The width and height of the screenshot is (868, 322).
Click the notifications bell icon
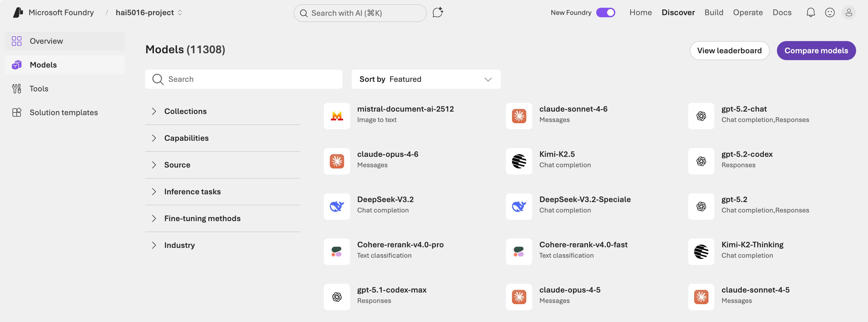coord(810,12)
